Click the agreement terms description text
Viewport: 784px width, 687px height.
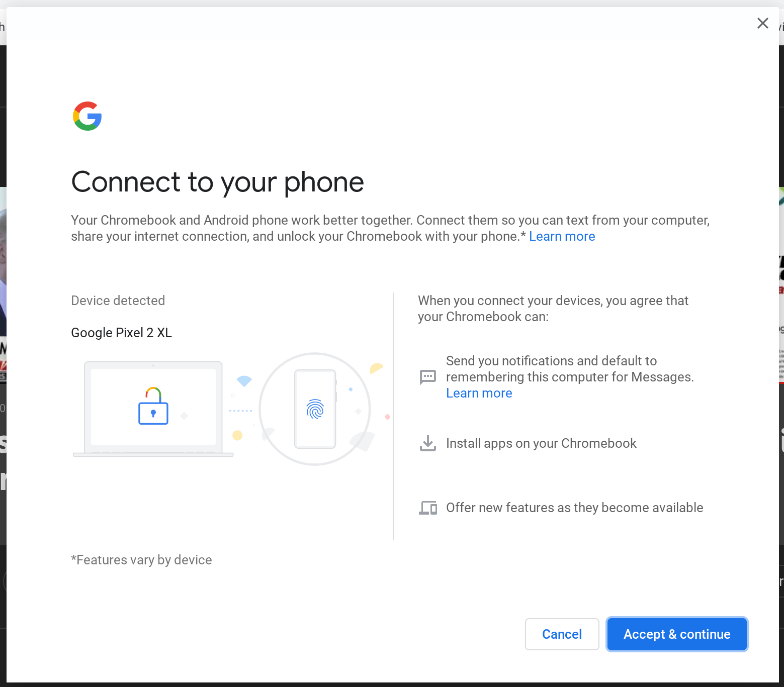pos(553,309)
